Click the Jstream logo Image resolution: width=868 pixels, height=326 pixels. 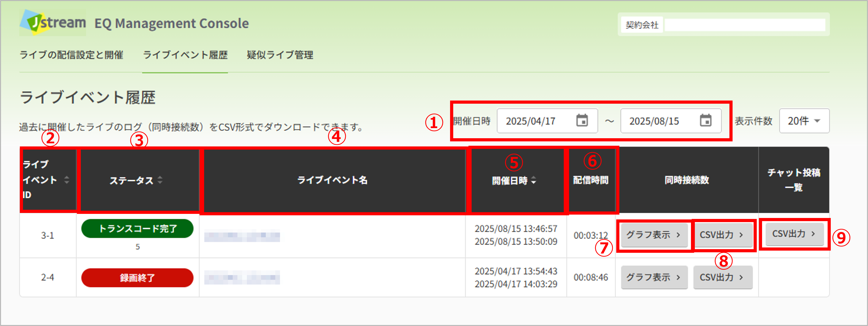pos(53,22)
